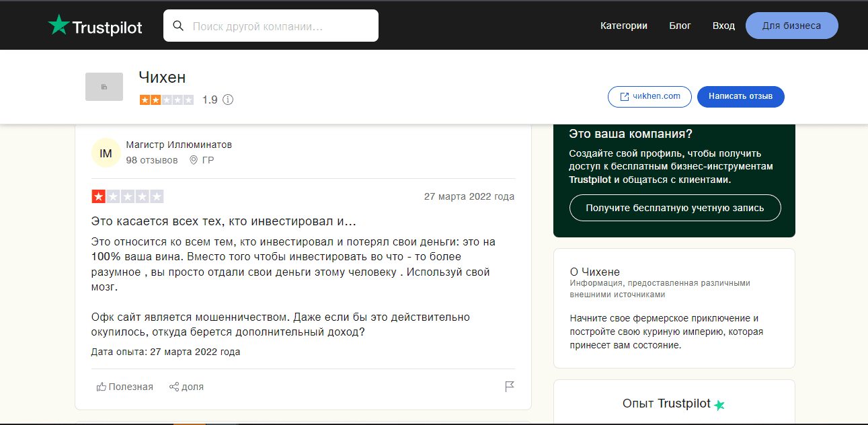Click Получите бесплатную учетную запись
The image size is (868, 425).
point(674,208)
